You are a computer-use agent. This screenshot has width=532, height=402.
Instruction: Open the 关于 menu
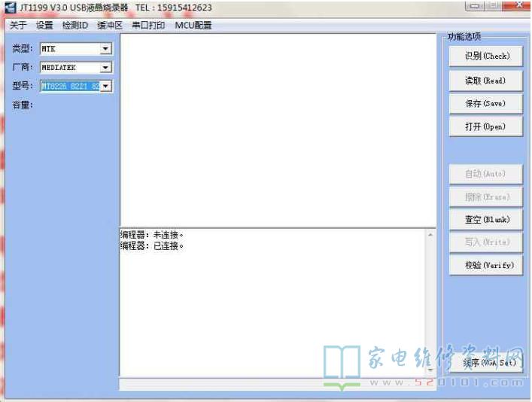tap(18, 25)
